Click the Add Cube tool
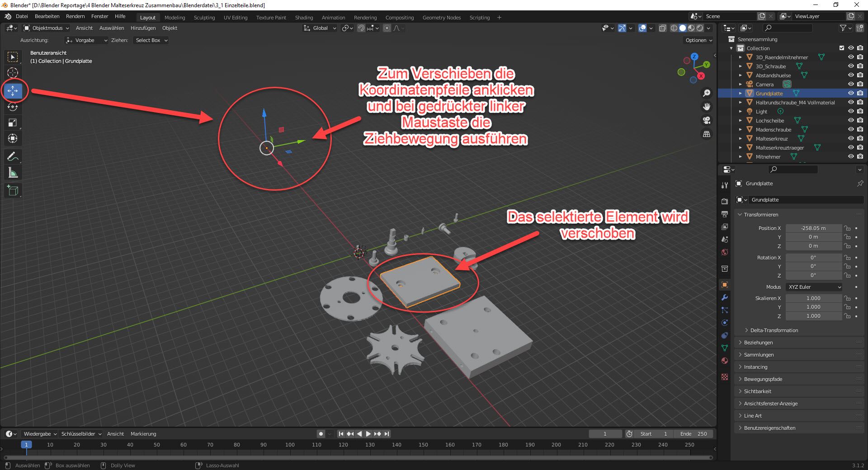The height and width of the screenshot is (470, 868). [13, 190]
